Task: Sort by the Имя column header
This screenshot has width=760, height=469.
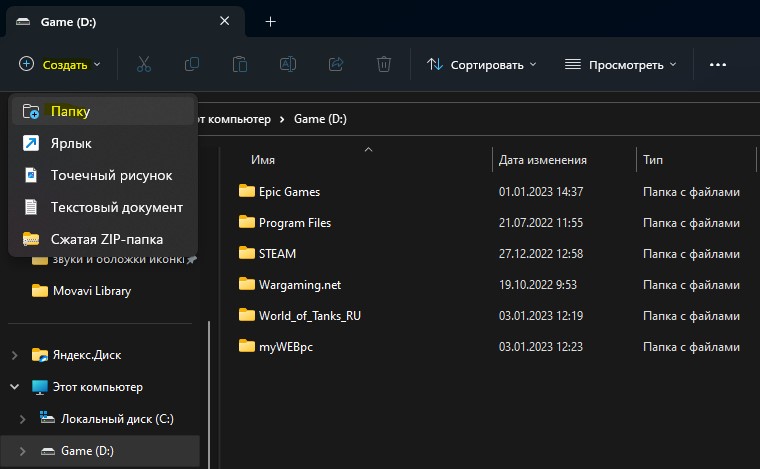Action: coord(263,160)
